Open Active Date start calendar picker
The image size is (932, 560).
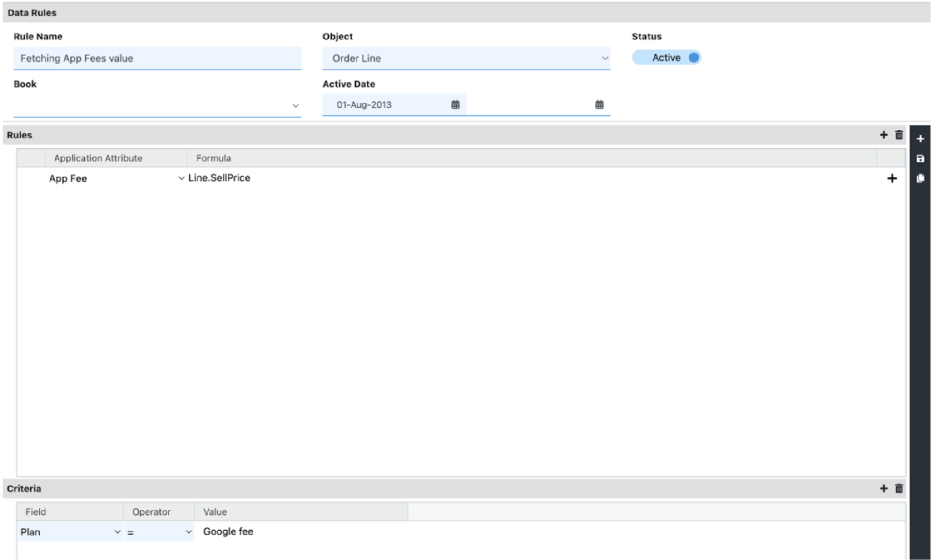coord(455,105)
